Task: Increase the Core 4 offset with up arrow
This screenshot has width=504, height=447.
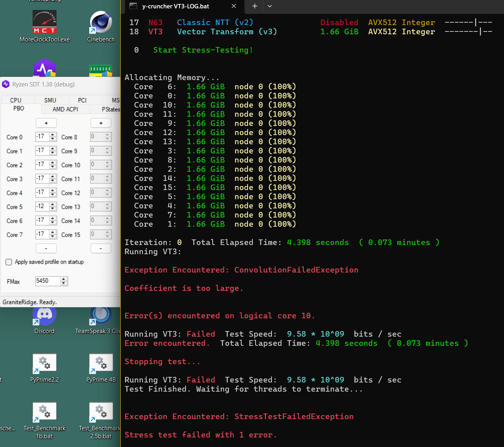Action: coord(53,190)
